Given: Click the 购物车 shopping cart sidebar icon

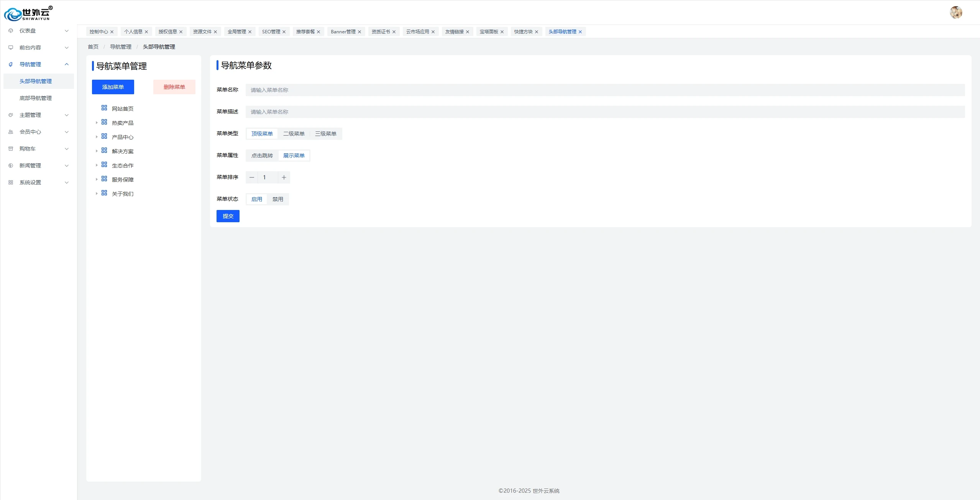Looking at the screenshot, I should pos(11,149).
